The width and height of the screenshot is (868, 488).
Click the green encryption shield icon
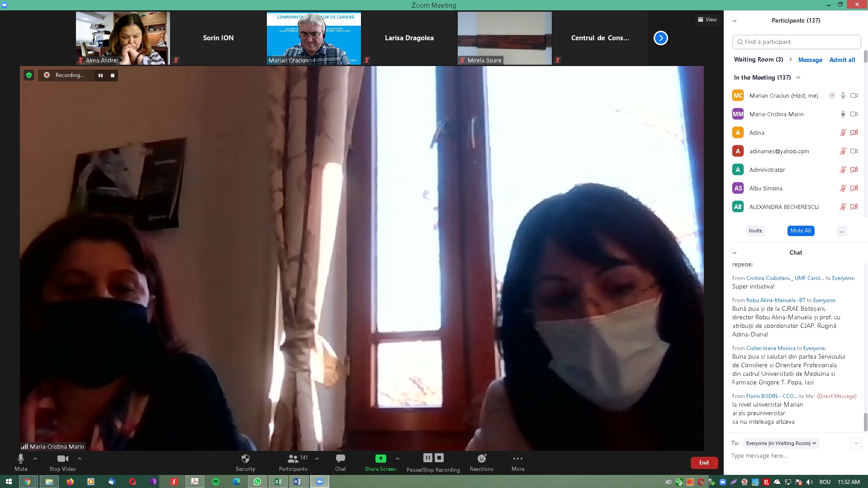pos(29,75)
